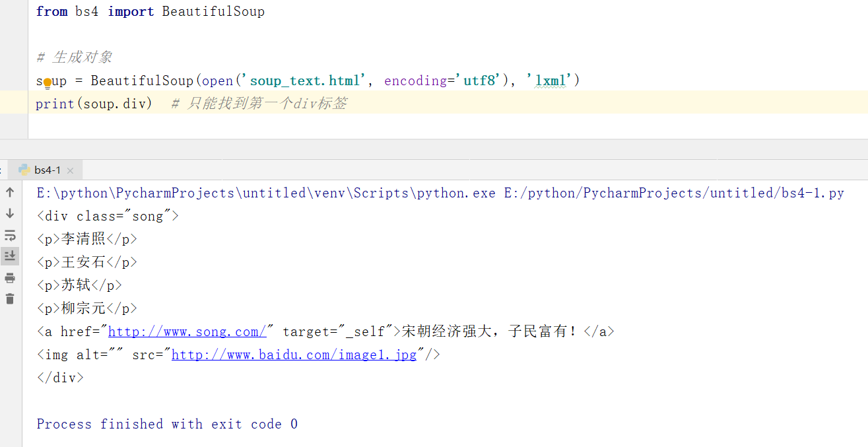Click the comment '只能找到第一个div标签'
Viewport: 868px width, 447px height.
(x=267, y=104)
